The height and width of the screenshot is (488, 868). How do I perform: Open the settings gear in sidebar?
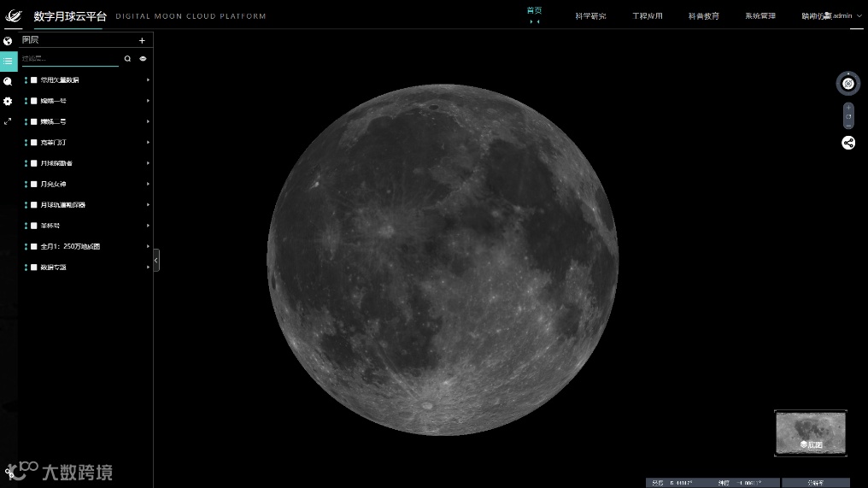[x=8, y=102]
